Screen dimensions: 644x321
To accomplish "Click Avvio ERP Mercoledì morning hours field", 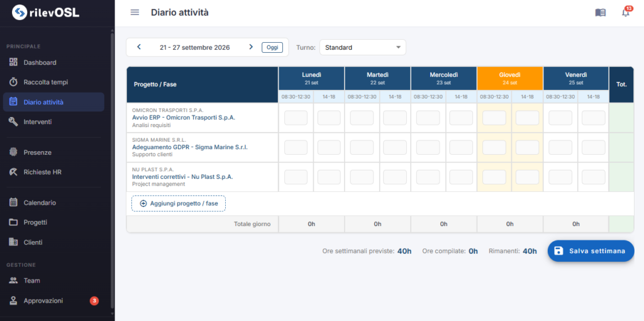I will tap(428, 118).
